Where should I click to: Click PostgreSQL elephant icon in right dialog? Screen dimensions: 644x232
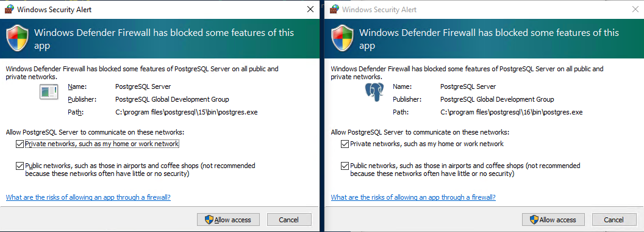(374, 91)
